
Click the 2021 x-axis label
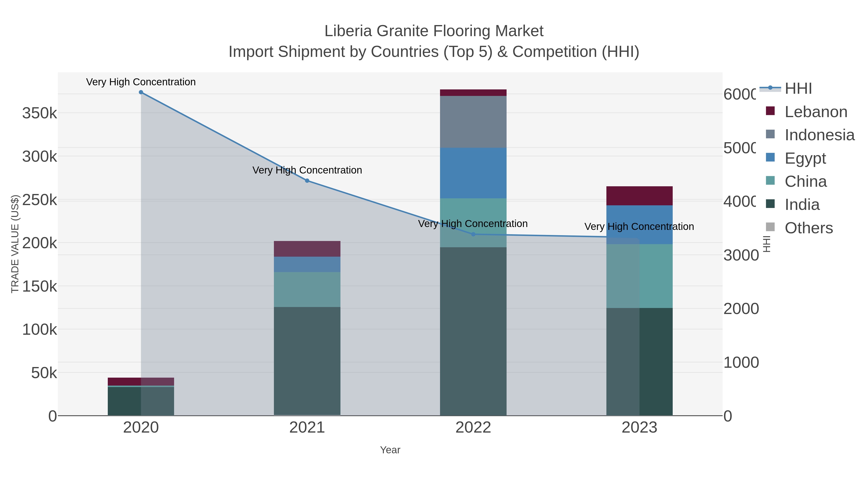coord(307,428)
